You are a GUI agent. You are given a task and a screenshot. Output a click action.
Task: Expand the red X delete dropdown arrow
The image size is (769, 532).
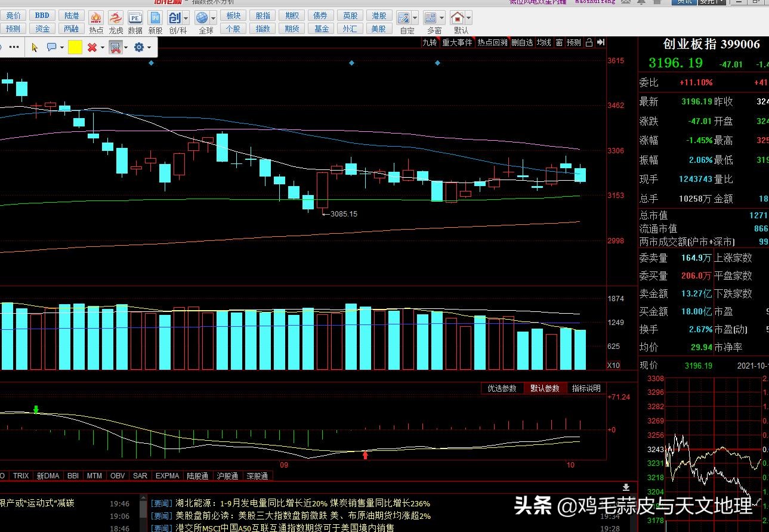102,47
